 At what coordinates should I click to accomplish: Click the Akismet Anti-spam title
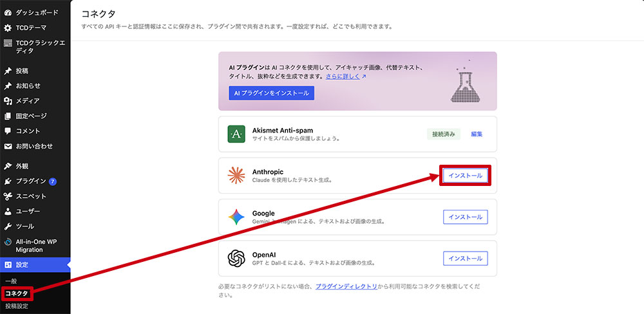click(x=283, y=130)
